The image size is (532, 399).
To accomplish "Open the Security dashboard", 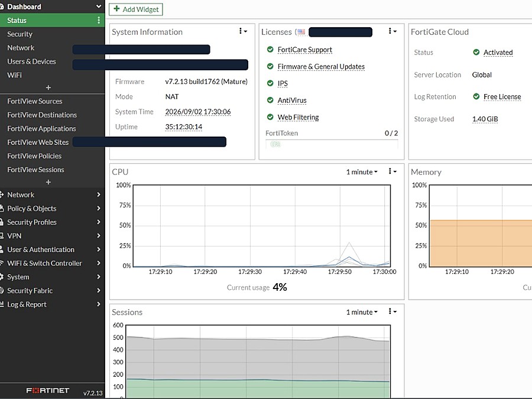I will click(x=20, y=34).
